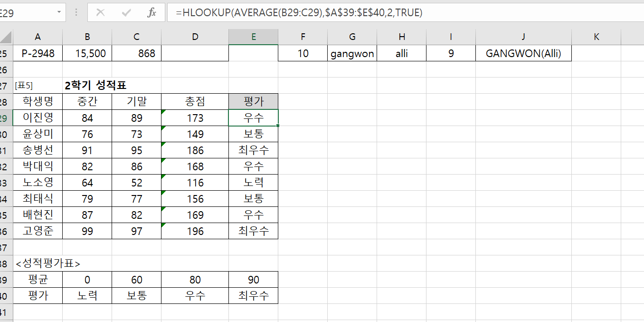Screen dimensions: 644x322
Task: Click the 이진영 student name cell
Action: (38, 118)
